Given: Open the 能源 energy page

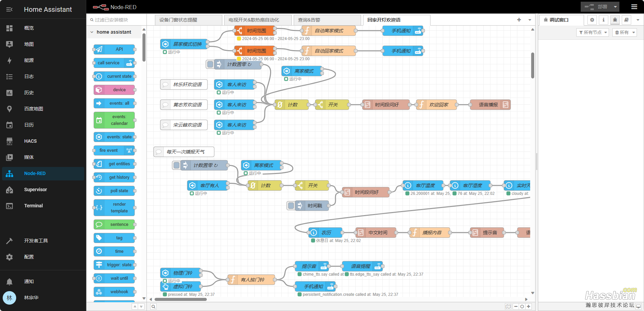Looking at the screenshot, I should pyautogui.click(x=43, y=60).
